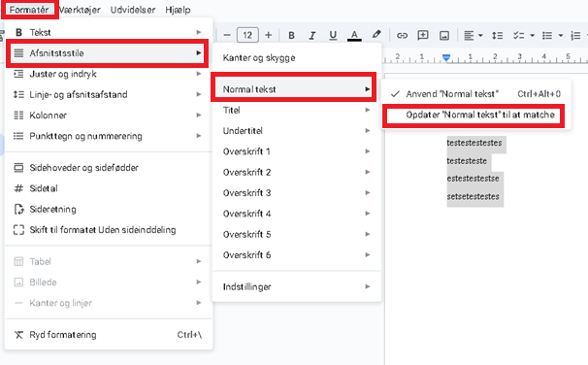
Task: Toggle bold formatting
Action: [x=291, y=35]
